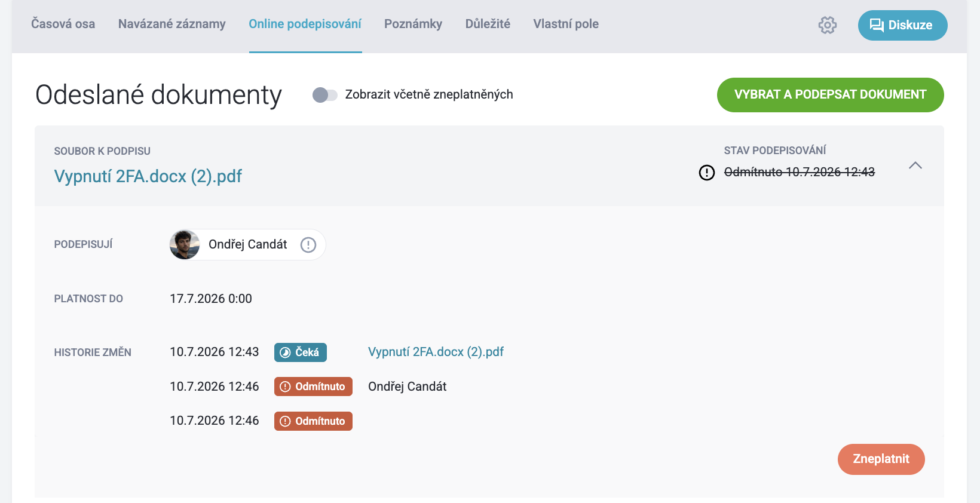This screenshot has width=980, height=503.
Task: Click Ondřej Candát's avatar photo
Action: point(185,245)
